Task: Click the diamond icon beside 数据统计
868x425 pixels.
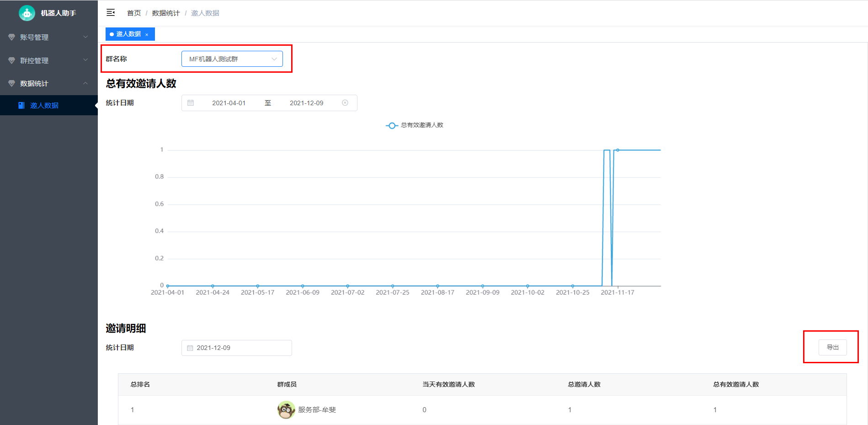Action: pos(12,83)
